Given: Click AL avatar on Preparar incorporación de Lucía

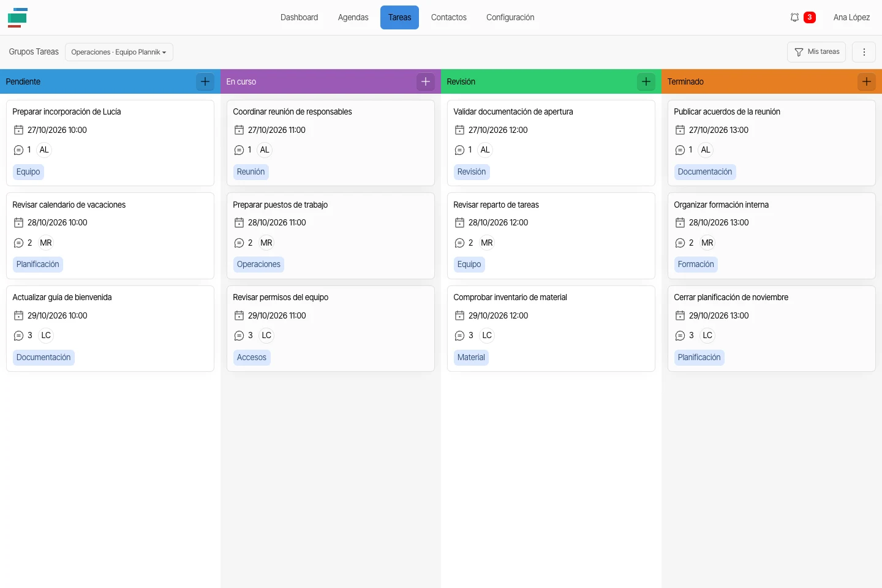Looking at the screenshot, I should tap(44, 150).
